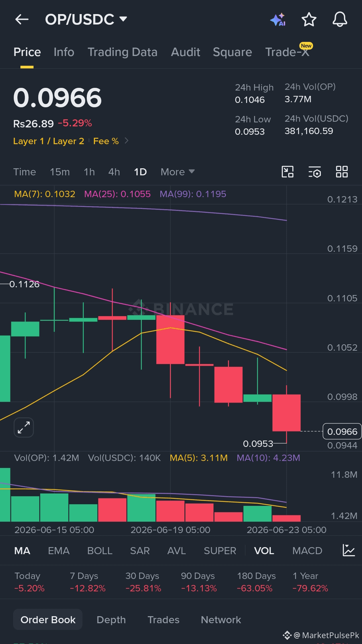Expand chart to full screen
362x644 pixels.
tap(24, 427)
